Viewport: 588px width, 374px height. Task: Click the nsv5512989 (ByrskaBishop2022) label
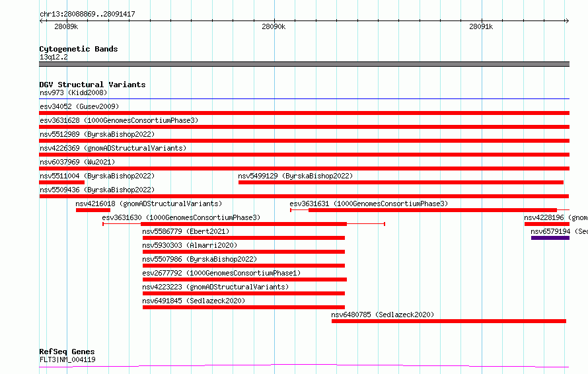click(x=97, y=134)
